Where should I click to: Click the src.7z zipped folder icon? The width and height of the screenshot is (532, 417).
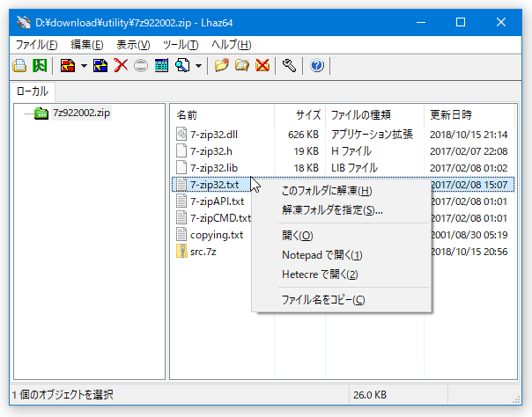click(181, 252)
